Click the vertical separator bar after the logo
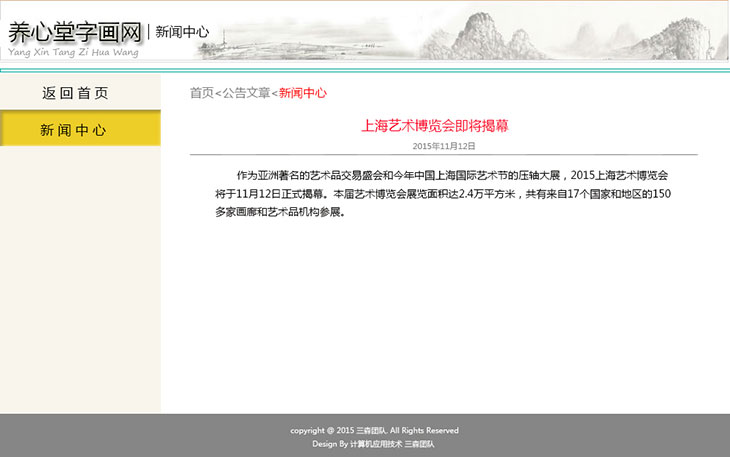The height and width of the screenshot is (457, 730). click(x=149, y=32)
